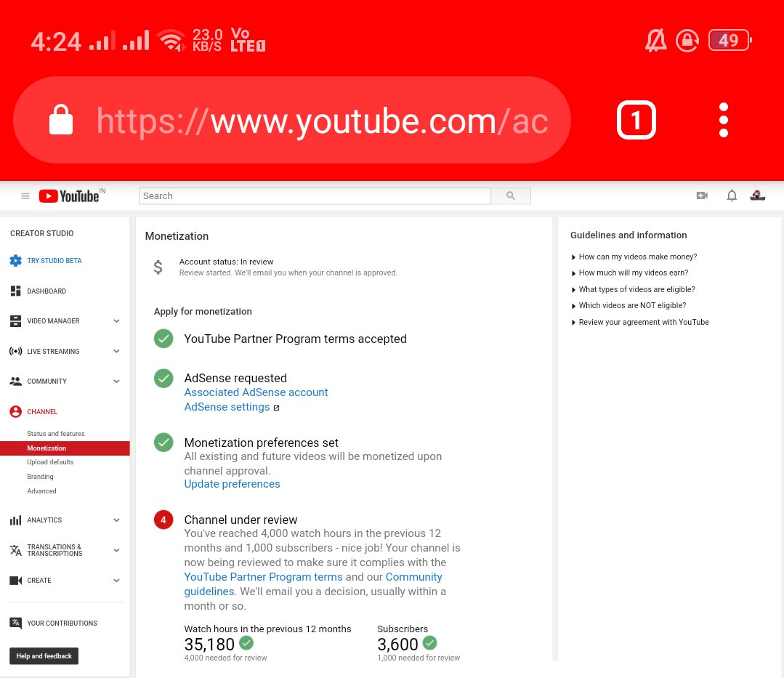Viewport: 784px width, 678px height.
Task: Open Your Contributions menu item
Action: [x=62, y=623]
